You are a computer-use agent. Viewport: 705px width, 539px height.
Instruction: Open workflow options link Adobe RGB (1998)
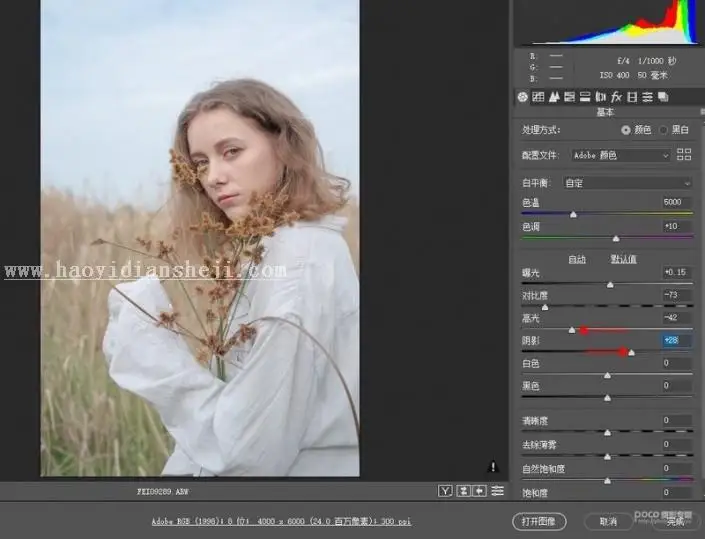tap(281, 521)
